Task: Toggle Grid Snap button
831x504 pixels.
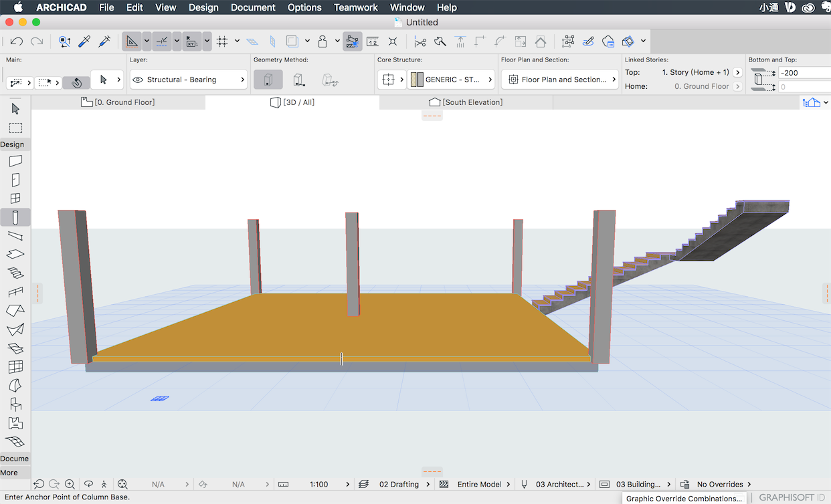Action: tap(222, 41)
